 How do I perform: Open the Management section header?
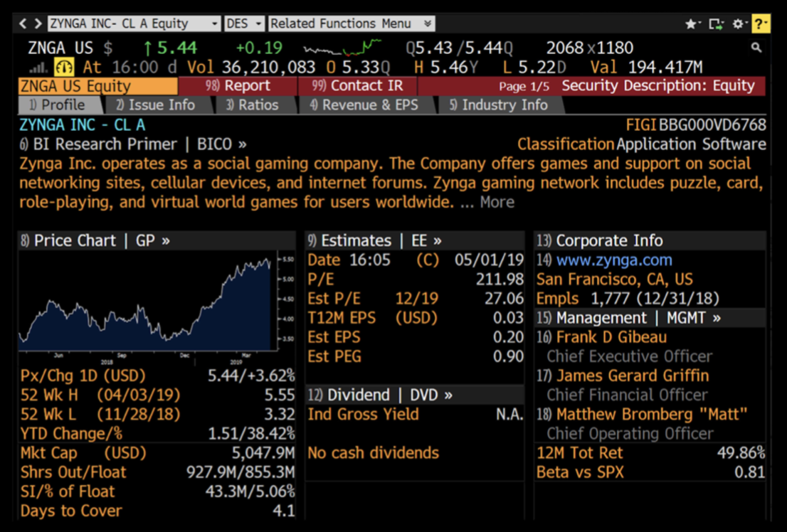pos(601,318)
